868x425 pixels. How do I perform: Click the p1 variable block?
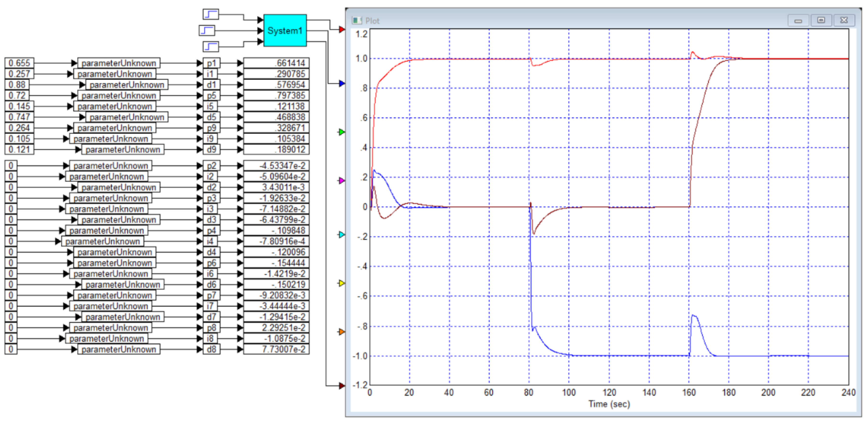[211, 63]
